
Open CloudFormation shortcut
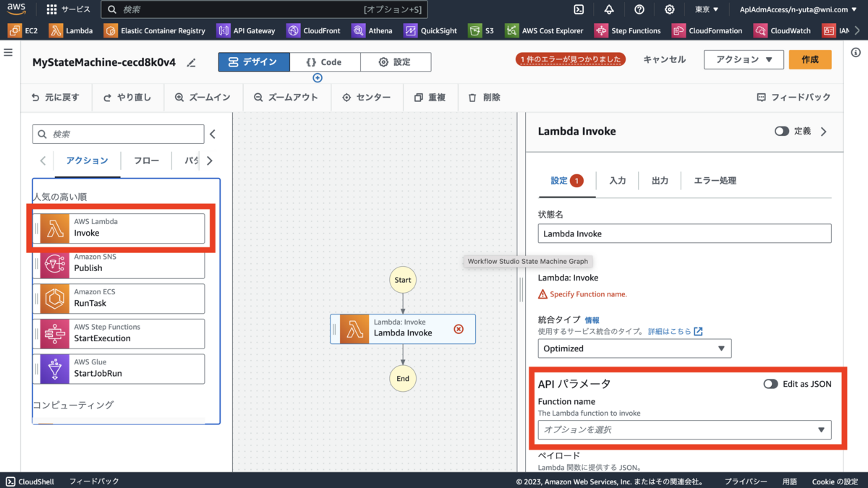pyautogui.click(x=707, y=30)
